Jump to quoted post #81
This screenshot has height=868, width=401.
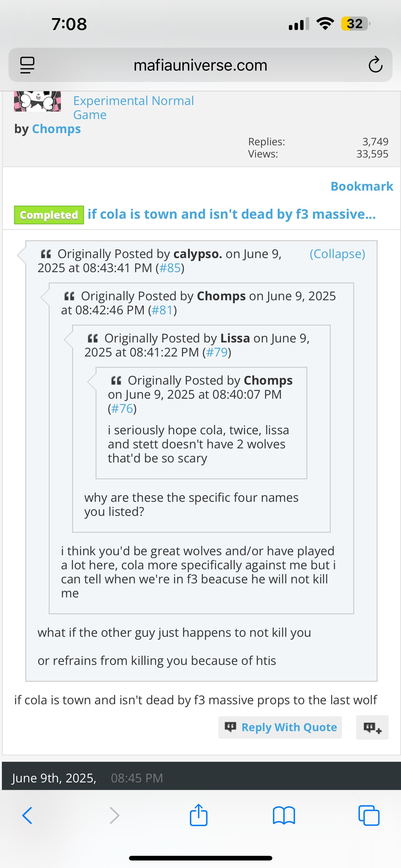point(162,310)
